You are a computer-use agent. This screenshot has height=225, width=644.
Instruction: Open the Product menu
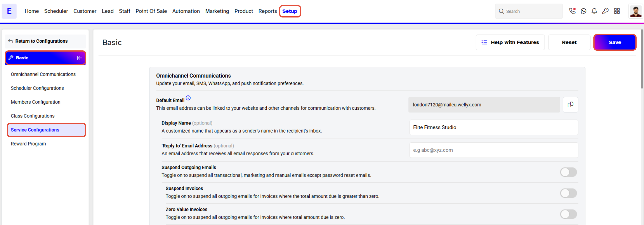pos(244,11)
